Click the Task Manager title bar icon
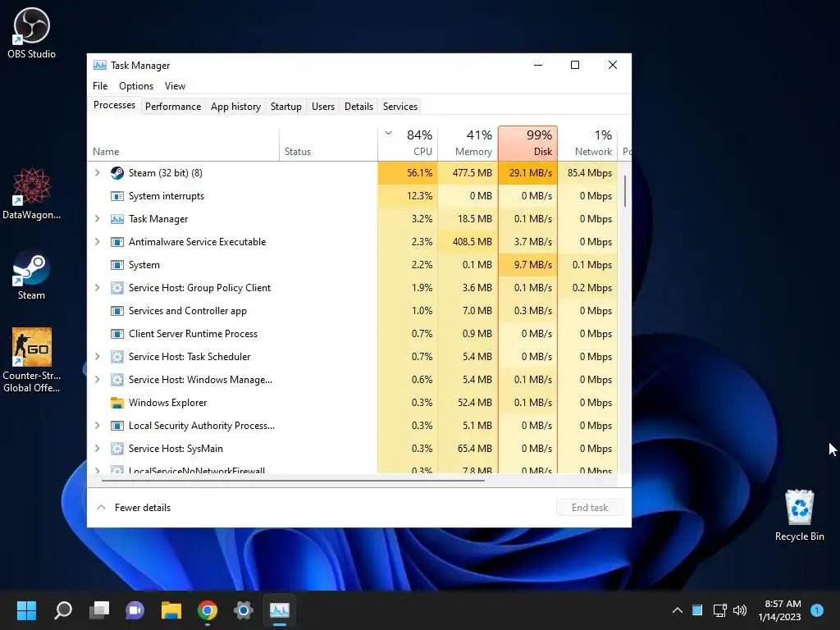Screen dimensions: 840x630 tap(99, 66)
